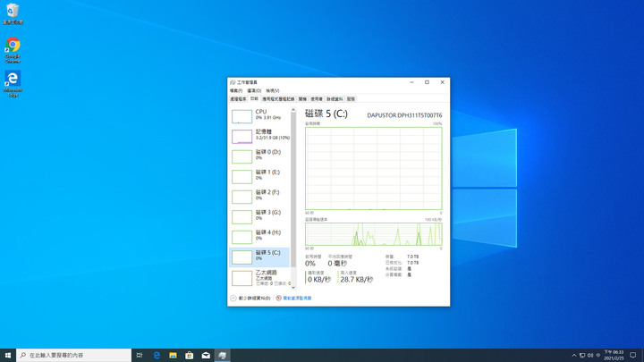Click the Task Manager title bar icon

(x=233, y=82)
